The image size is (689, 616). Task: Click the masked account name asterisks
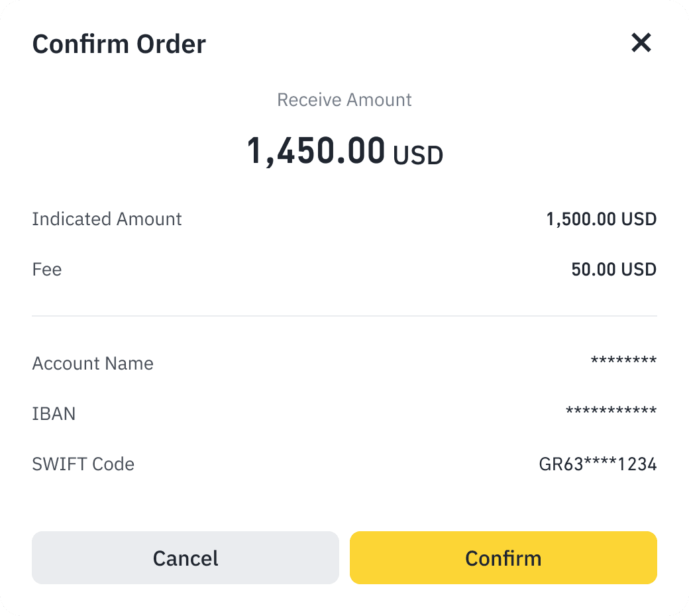coord(623,362)
